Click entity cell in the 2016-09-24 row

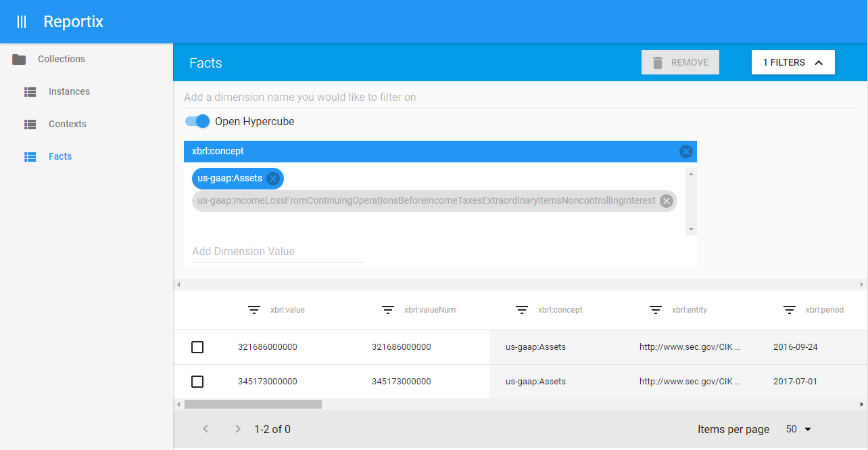pos(690,347)
